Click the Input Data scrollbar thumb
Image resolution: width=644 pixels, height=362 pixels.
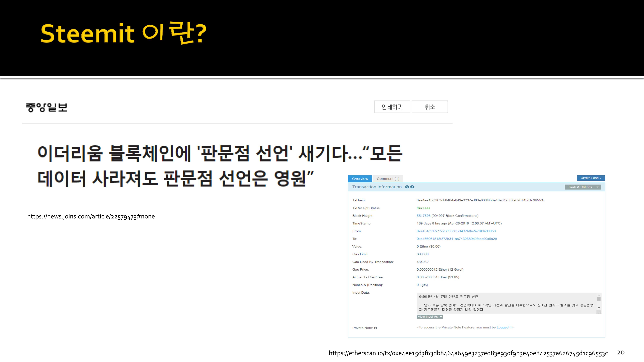(x=598, y=299)
